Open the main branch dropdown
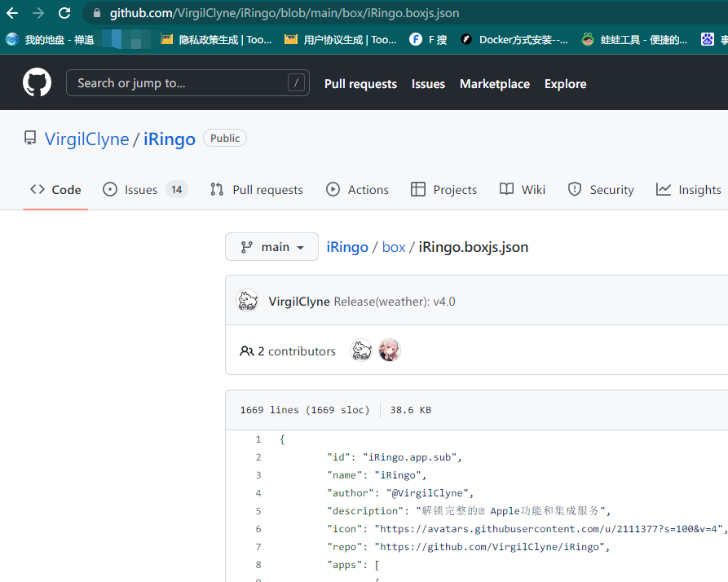The height and width of the screenshot is (582, 728). [x=271, y=247]
